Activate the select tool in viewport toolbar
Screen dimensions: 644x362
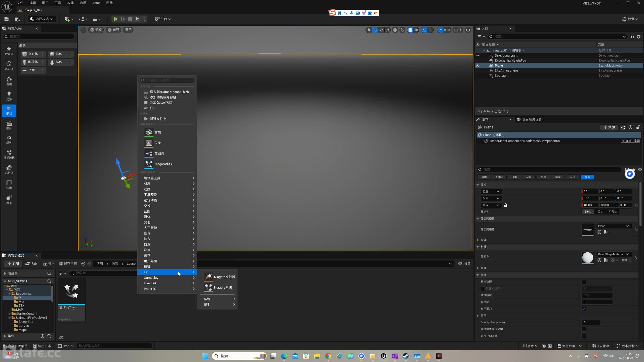369,30
